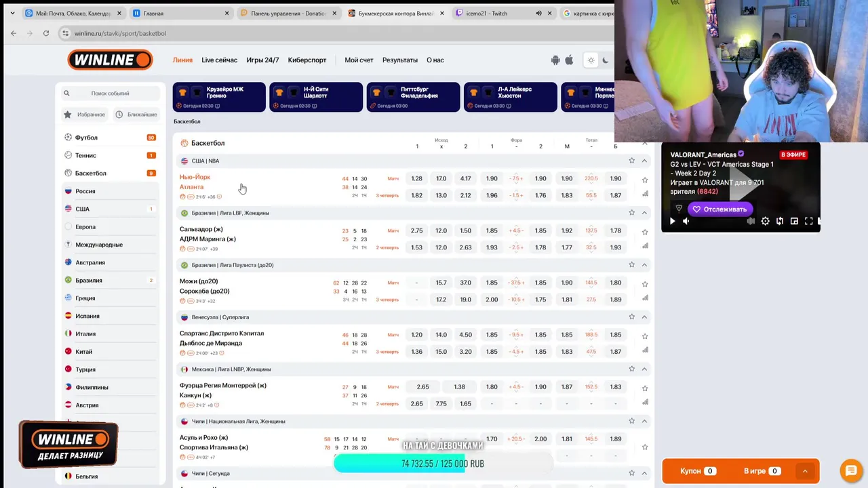Favorite the Сальвадор – Маринга match star
Screen dimensions: 868x488
coord(645,232)
